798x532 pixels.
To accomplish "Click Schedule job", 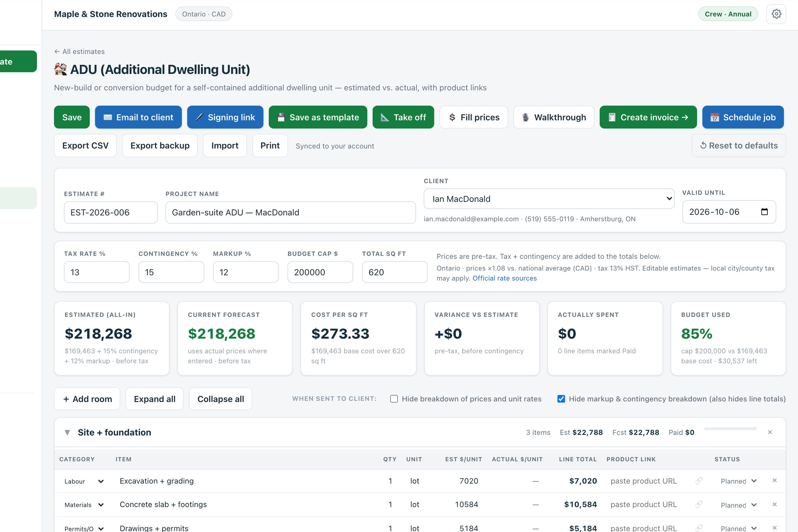I will pyautogui.click(x=743, y=117).
